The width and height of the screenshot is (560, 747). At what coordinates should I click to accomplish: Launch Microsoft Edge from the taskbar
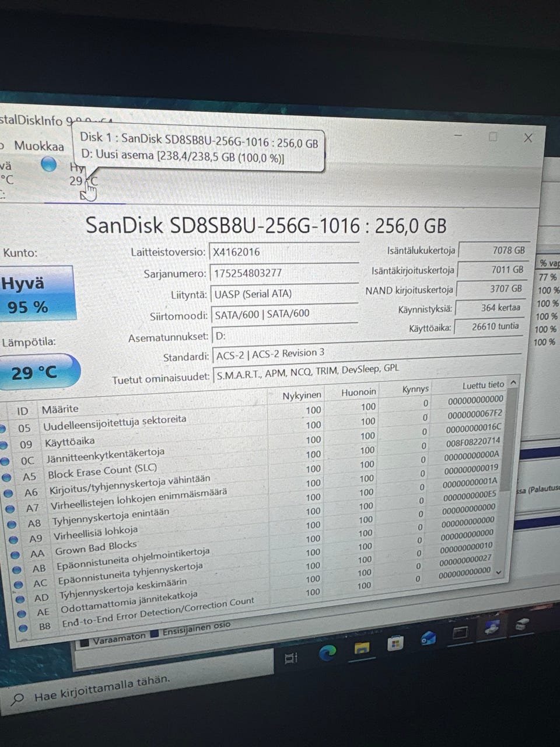click(327, 652)
